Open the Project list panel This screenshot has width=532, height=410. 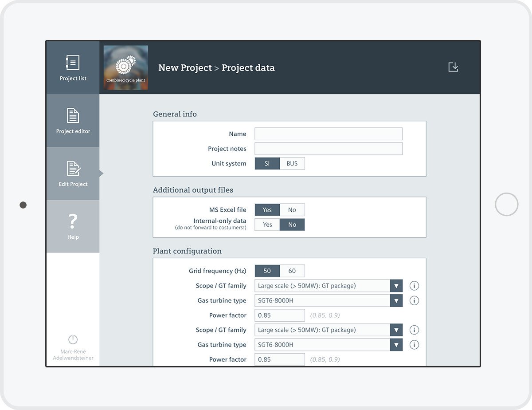point(73,67)
